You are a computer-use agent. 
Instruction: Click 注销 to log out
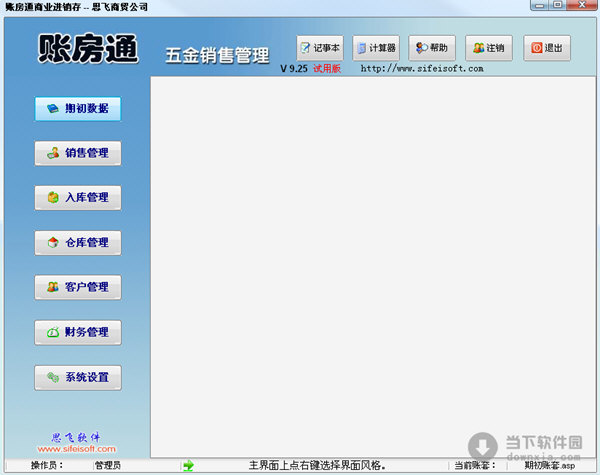click(x=489, y=48)
